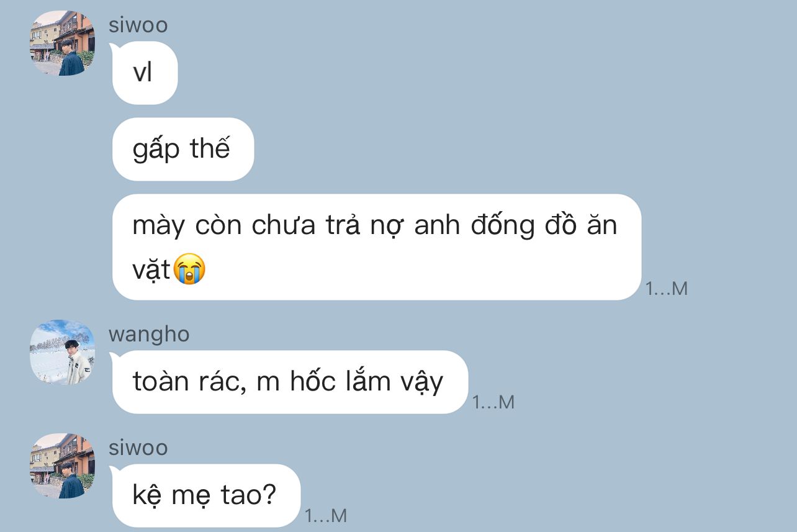Select the "vl" message bubble

point(145,73)
